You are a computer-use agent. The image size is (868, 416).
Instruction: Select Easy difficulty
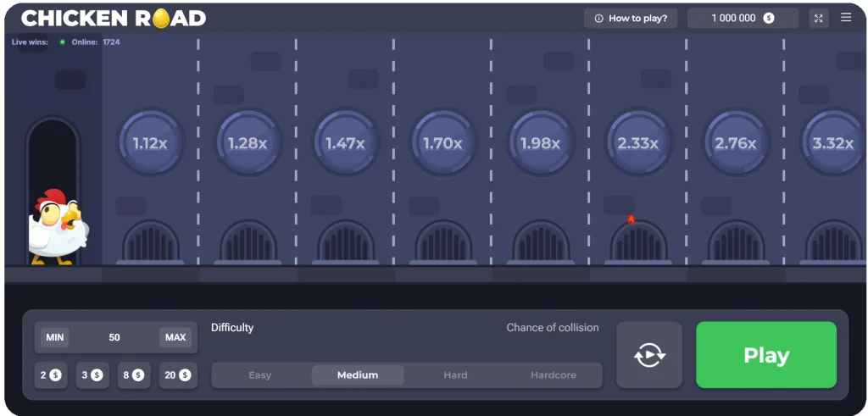(x=259, y=375)
